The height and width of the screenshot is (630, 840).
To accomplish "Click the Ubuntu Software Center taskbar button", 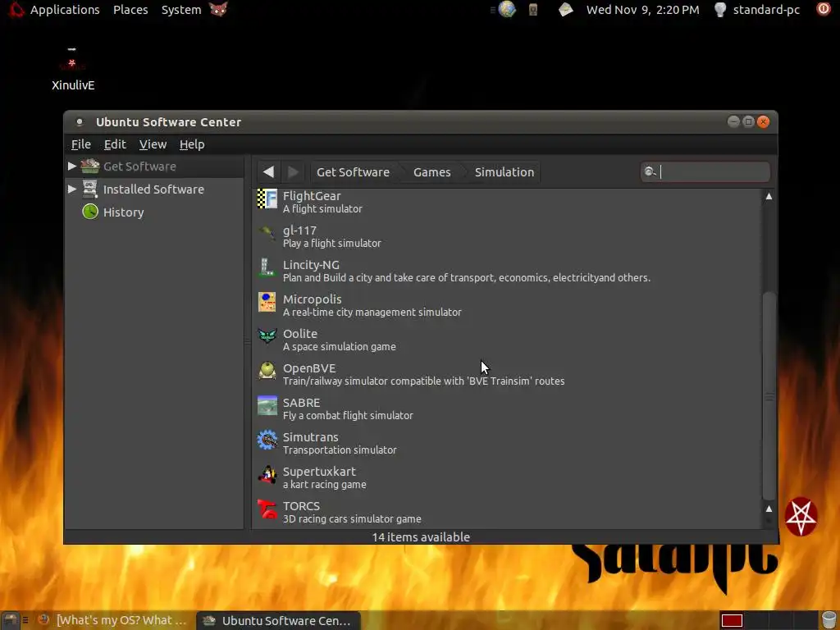I will (277, 620).
